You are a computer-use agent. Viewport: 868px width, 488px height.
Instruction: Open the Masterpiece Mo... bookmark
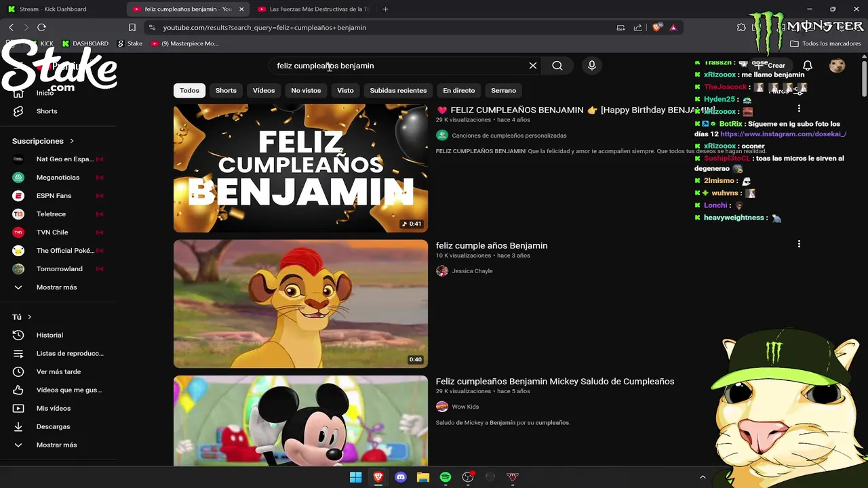(184, 43)
